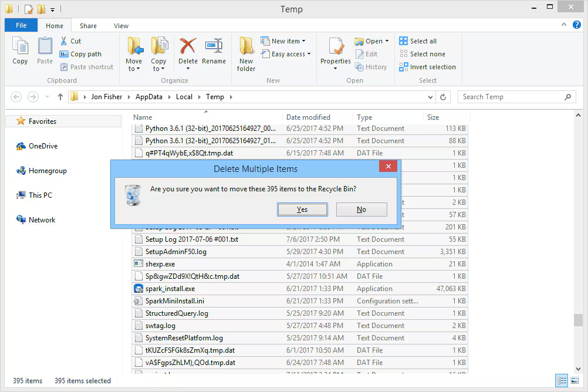Viewport: 588px width, 392px height.
Task: Create a folder with the New folder icon
Action: click(245, 52)
